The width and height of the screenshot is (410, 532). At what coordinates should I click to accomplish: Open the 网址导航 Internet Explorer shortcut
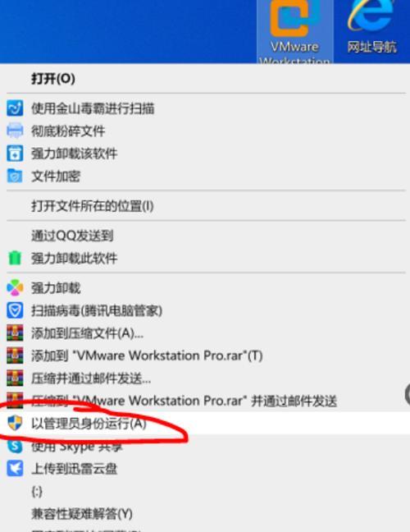point(371,29)
